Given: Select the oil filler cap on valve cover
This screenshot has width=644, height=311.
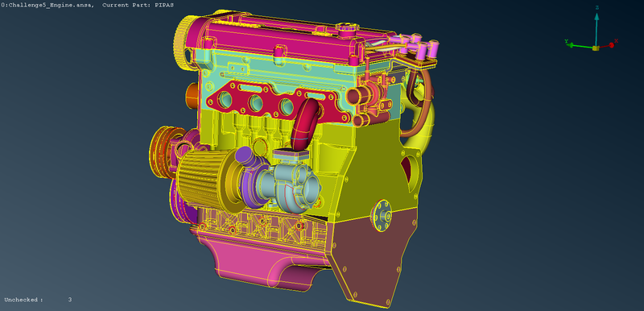Looking at the screenshot, I should pos(348,29).
